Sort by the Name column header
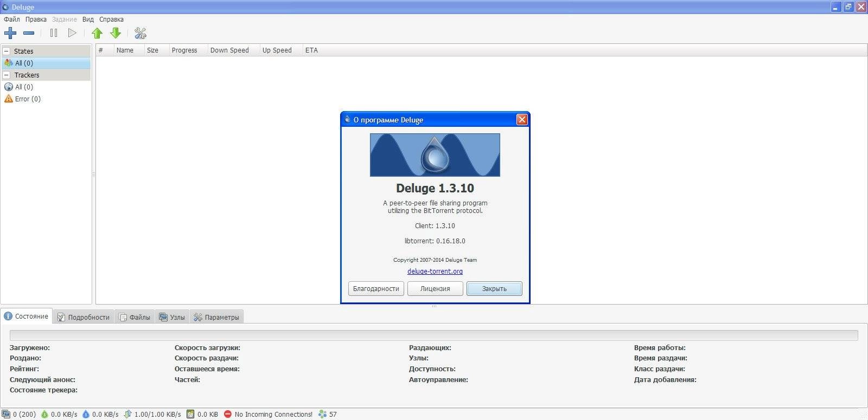The width and height of the screenshot is (868, 420). [129, 50]
